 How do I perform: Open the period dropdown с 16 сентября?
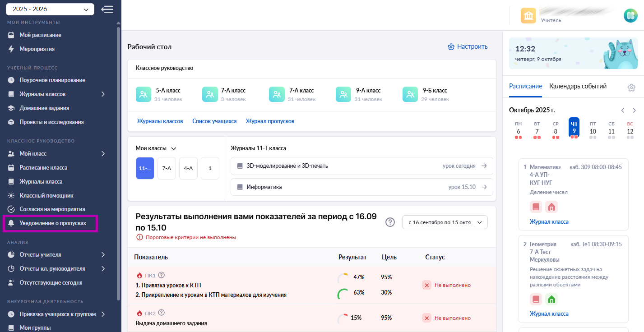tap(445, 222)
